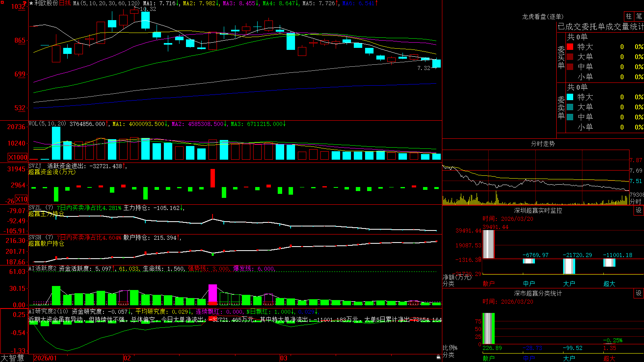Click the dark red 大单 buy-order swatch
Viewport: 644px width, 362px height.
point(570,57)
